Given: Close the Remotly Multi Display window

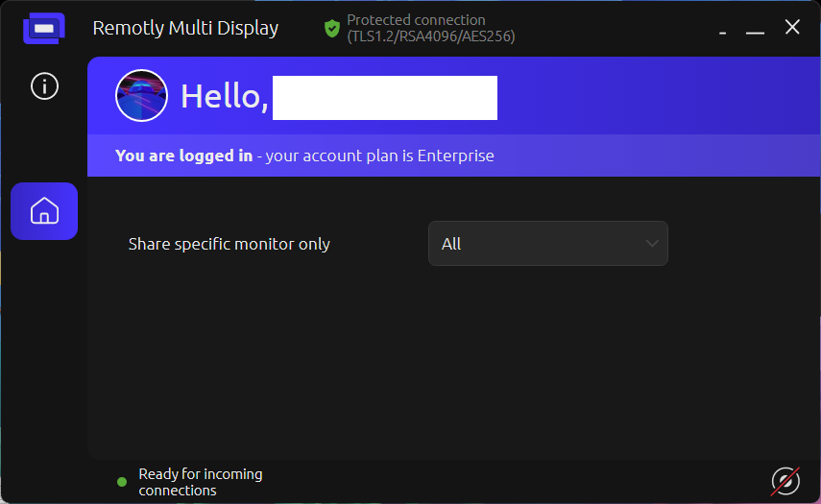Looking at the screenshot, I should (x=792, y=27).
